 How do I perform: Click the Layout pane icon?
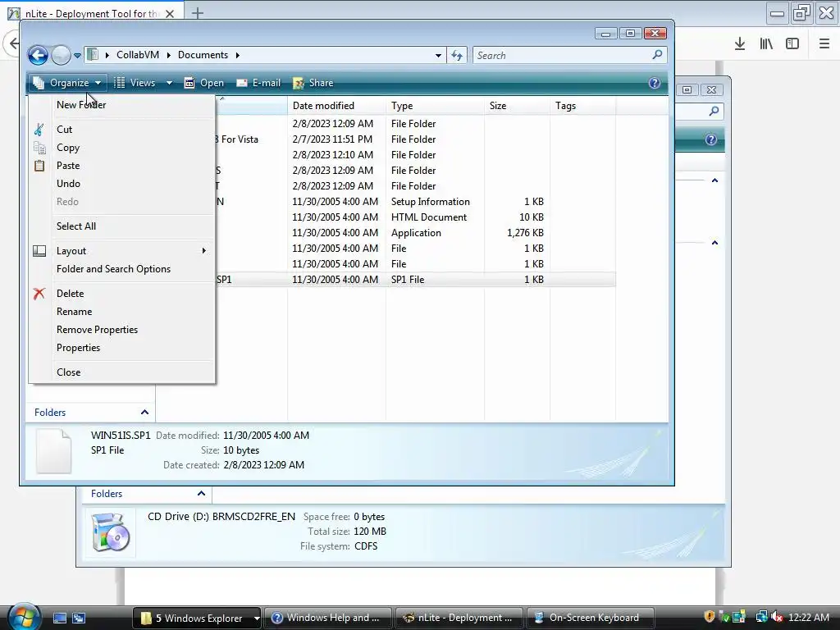point(39,251)
